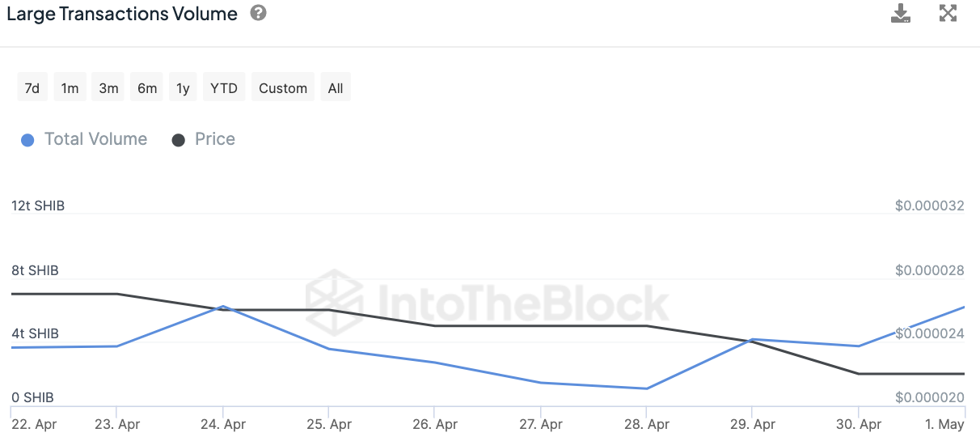
Task: Download the chart data
Action: coord(901,13)
